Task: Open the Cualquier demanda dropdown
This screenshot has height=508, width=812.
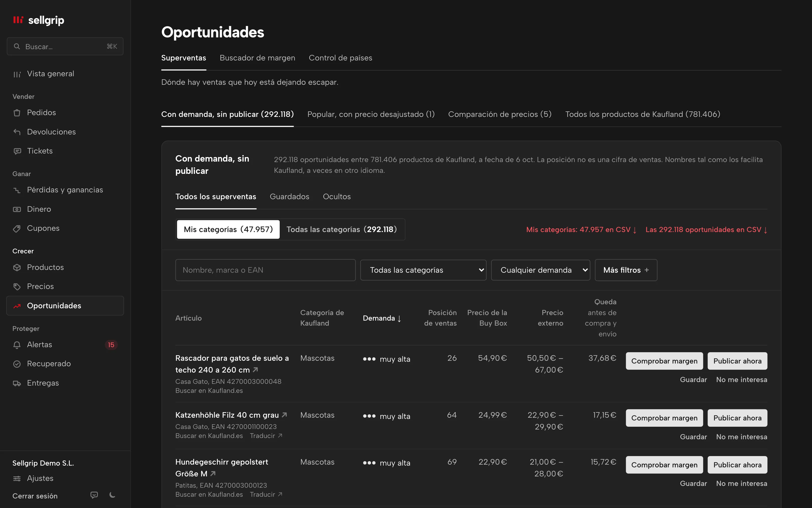Action: coord(540,270)
